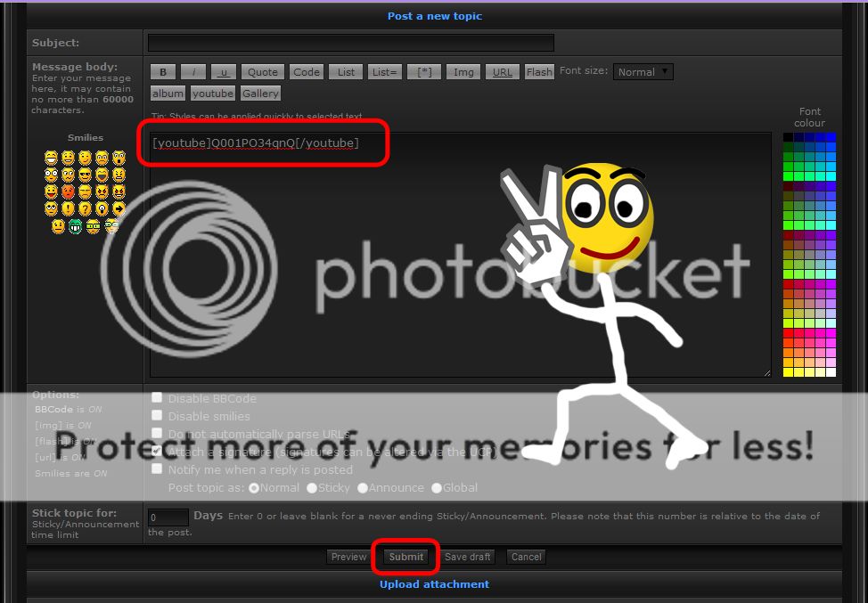Insert the uber geek smiley

pos(111,226)
